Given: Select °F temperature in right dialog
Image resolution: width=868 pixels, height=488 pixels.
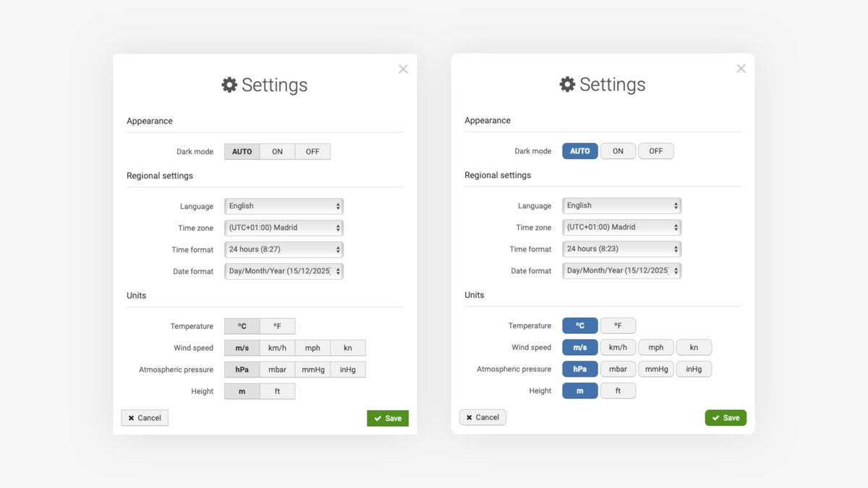Looking at the screenshot, I should (x=618, y=325).
